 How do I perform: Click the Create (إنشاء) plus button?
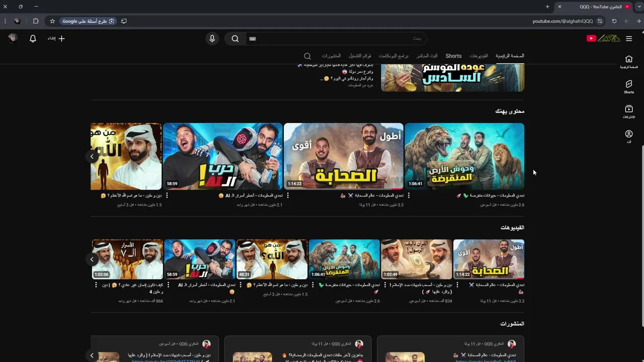tap(56, 38)
